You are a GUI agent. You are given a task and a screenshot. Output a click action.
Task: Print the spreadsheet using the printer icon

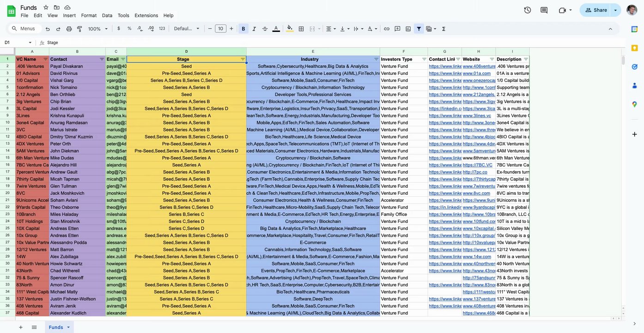pos(69,29)
